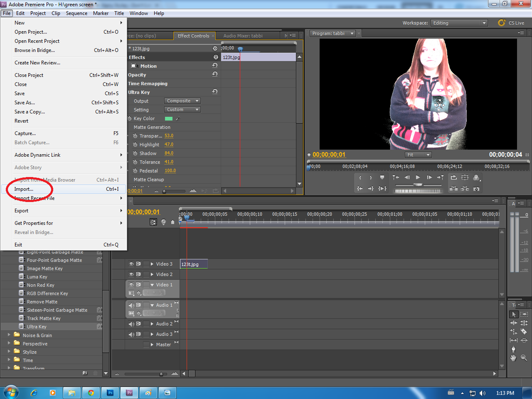This screenshot has height=399, width=532.
Task: Select the Rate Stretch tool
Action: point(514,332)
